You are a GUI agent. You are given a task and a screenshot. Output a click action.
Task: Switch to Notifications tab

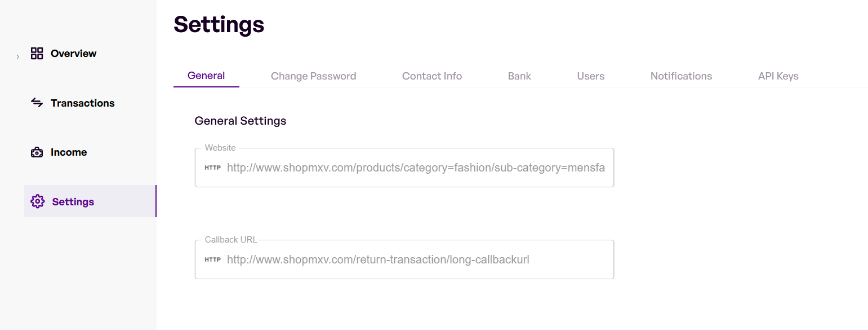[x=681, y=76]
